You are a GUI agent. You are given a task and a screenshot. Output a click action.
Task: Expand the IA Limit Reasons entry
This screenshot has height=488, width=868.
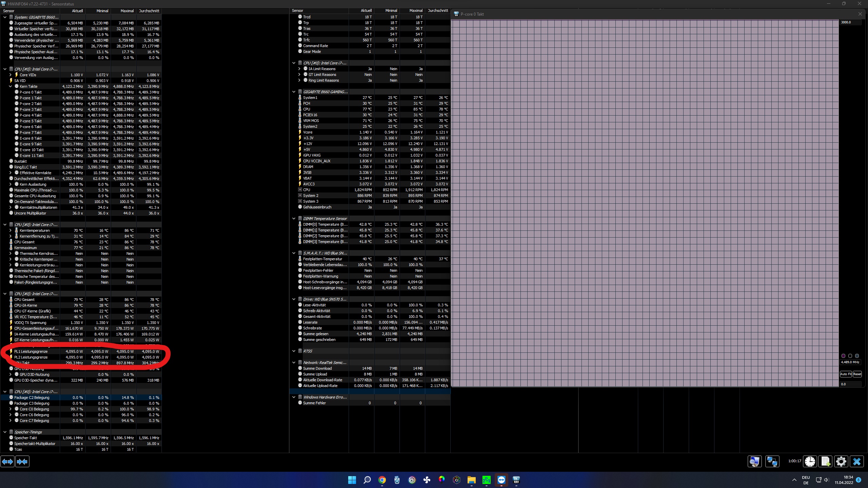coord(299,69)
